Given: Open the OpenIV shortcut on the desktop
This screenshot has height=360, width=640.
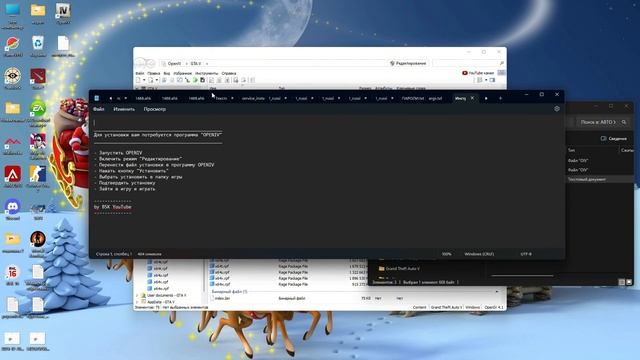Looking at the screenshot, I should point(63,11).
